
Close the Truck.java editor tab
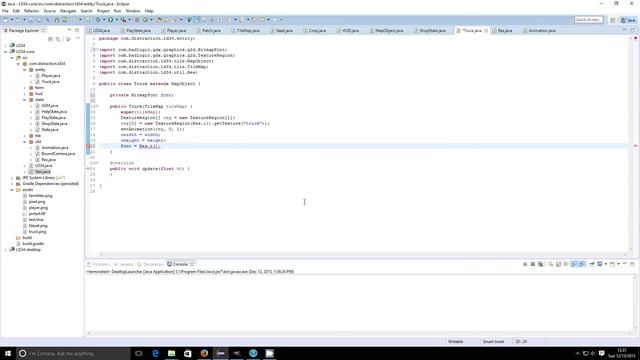click(486, 31)
